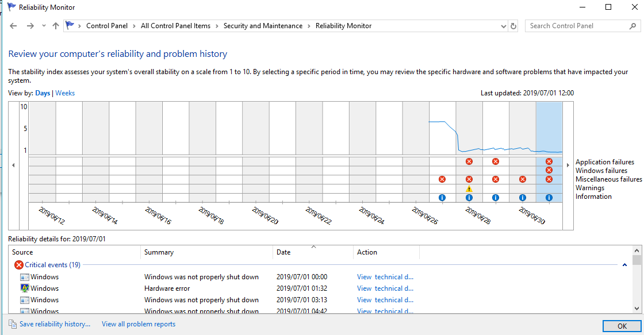Click the Application failures icon for 2019/06/29
The width and height of the screenshot is (644, 335).
click(x=496, y=161)
